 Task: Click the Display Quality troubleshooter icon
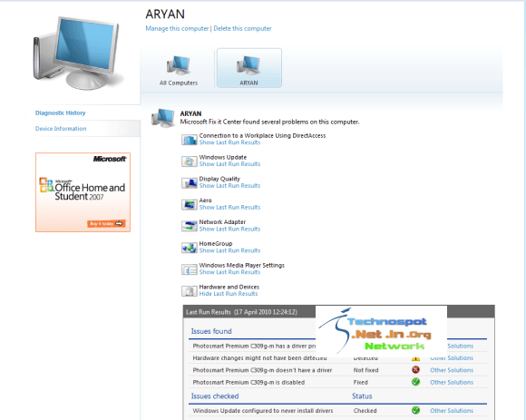pos(190,183)
